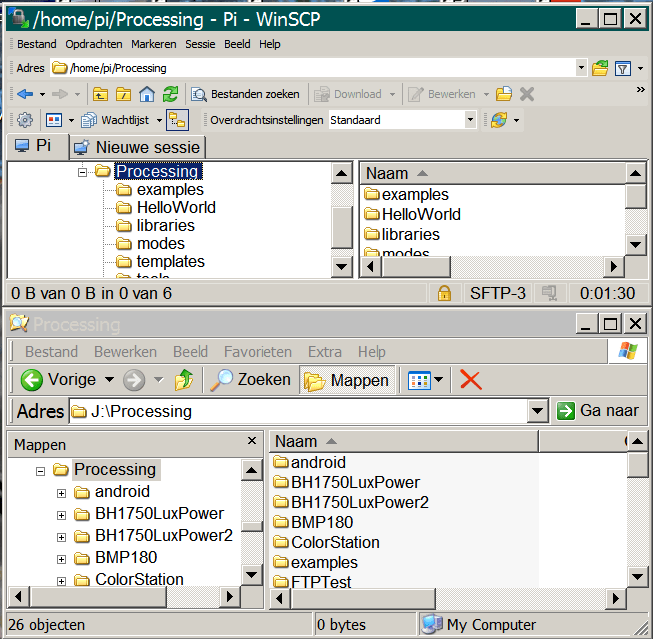Click the Explorer file list down scroll arrow
Viewport: 653px width, 639px height.
click(637, 577)
